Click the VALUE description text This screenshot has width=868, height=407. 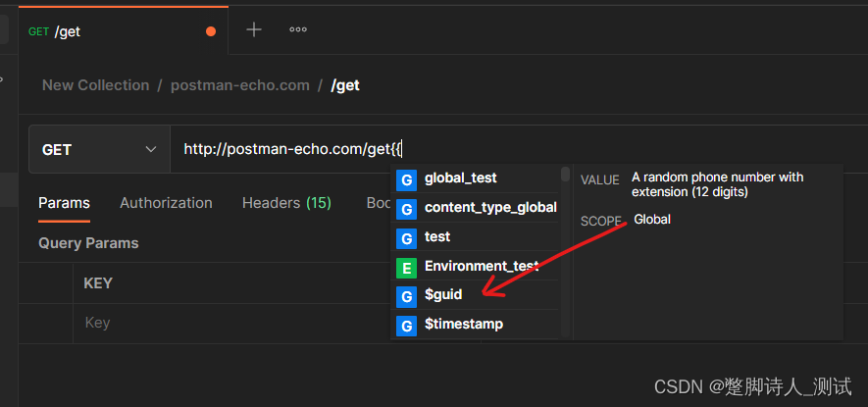717,185
